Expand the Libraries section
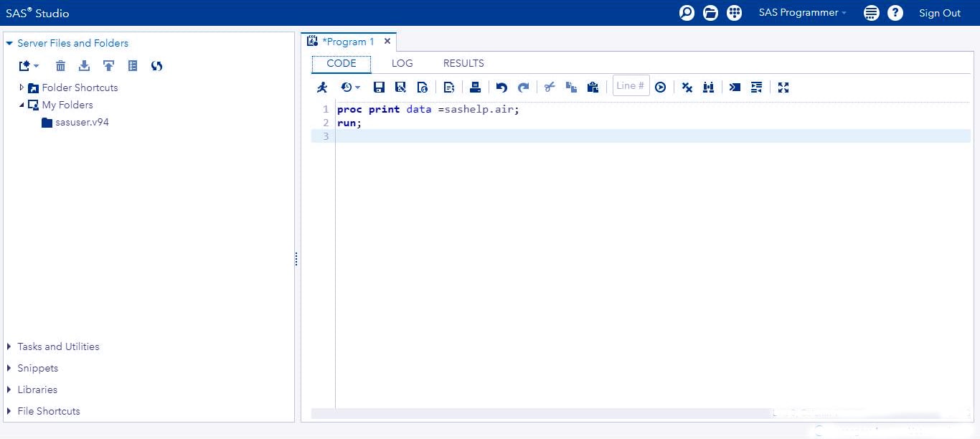 point(10,390)
